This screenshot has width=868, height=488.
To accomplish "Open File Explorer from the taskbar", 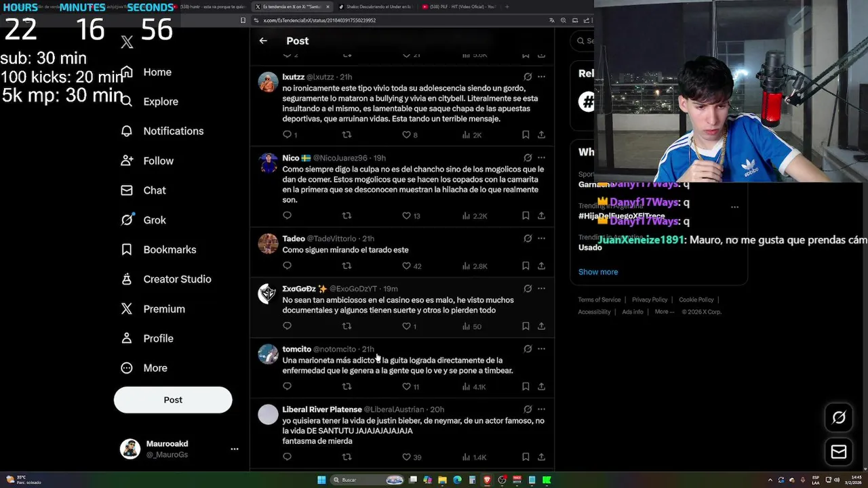I will pos(442,480).
